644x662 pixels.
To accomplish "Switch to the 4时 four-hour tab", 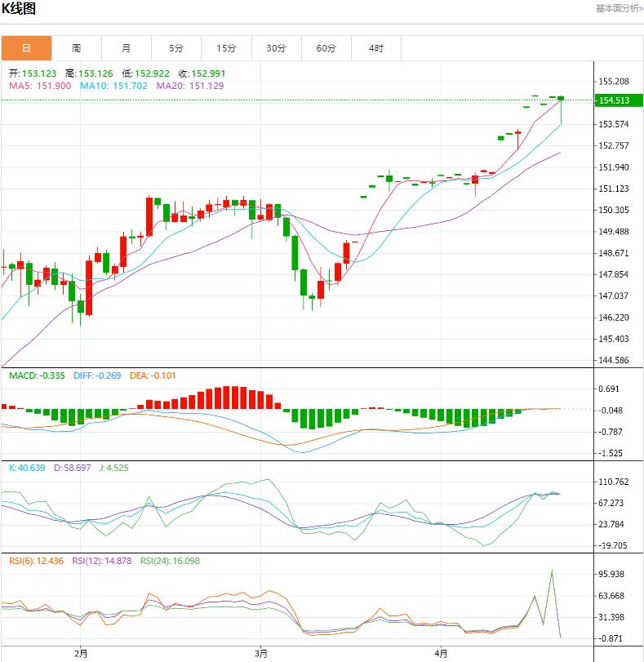I will pos(375,48).
